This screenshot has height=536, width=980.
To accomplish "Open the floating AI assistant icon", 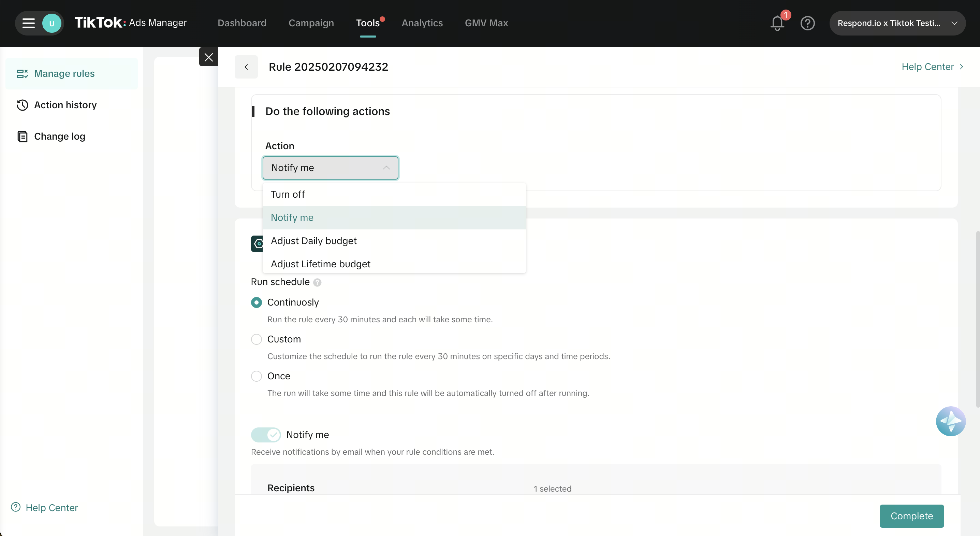I will pyautogui.click(x=951, y=421).
